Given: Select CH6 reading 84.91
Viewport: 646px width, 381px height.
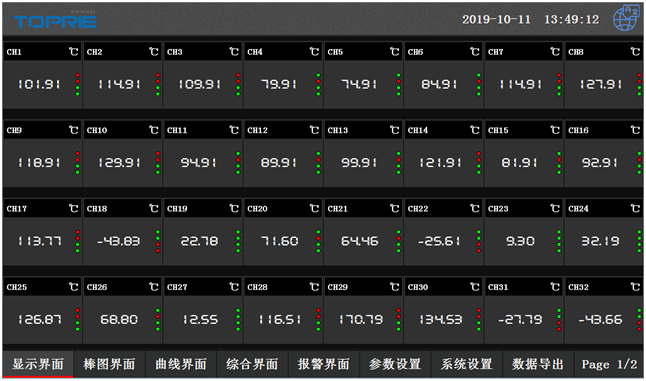Looking at the screenshot, I should (439, 84).
